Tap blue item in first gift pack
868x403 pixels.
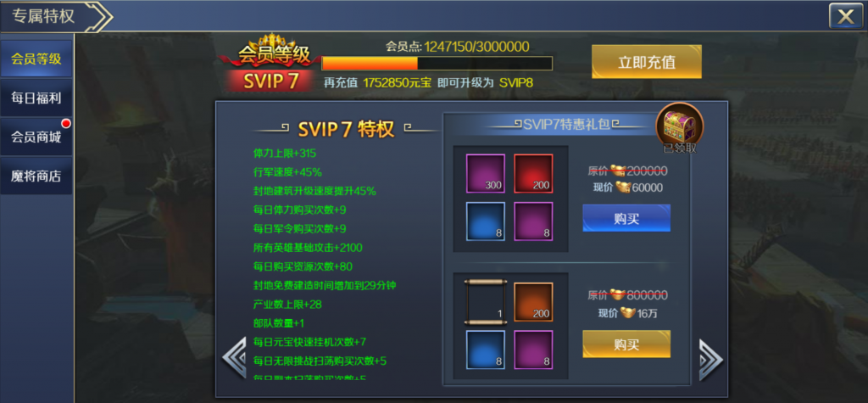(x=486, y=221)
